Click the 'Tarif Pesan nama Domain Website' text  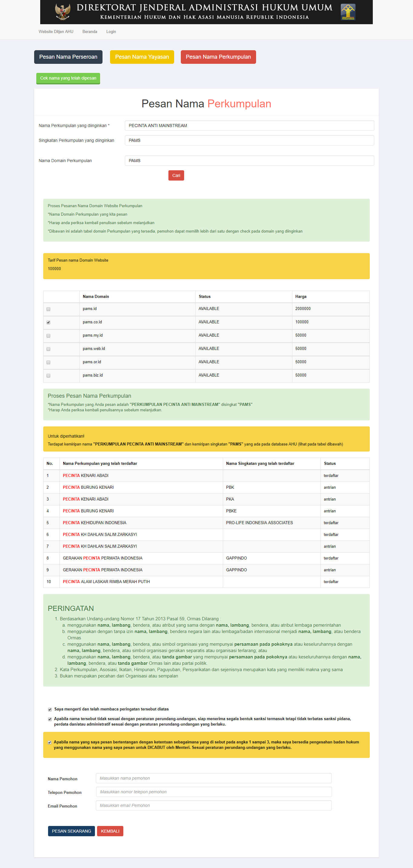[x=78, y=260]
